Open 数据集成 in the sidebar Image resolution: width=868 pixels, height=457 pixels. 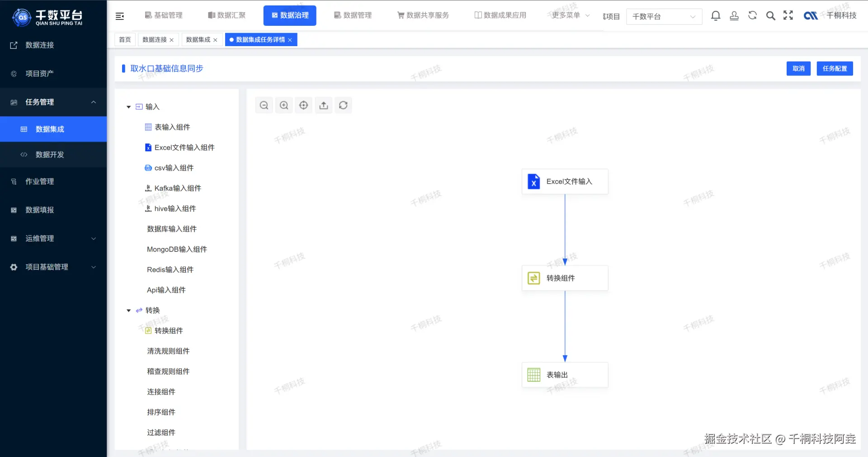[53, 129]
